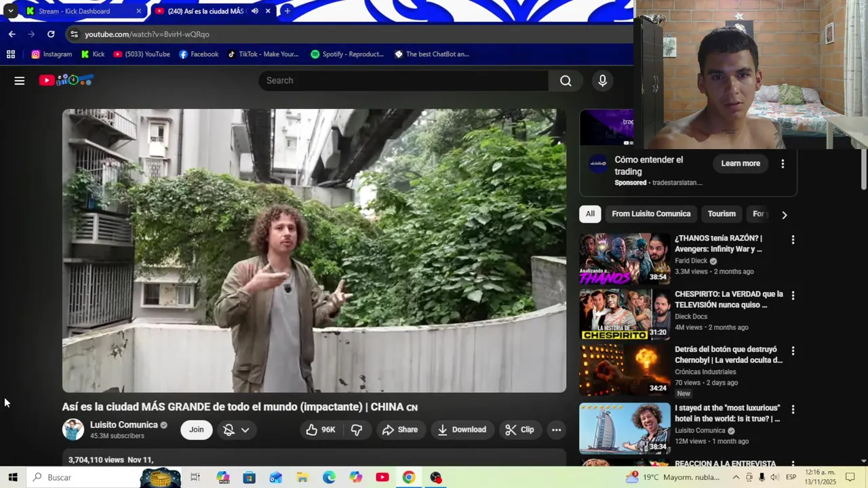Select the From Luisito Comunica chip

651,214
